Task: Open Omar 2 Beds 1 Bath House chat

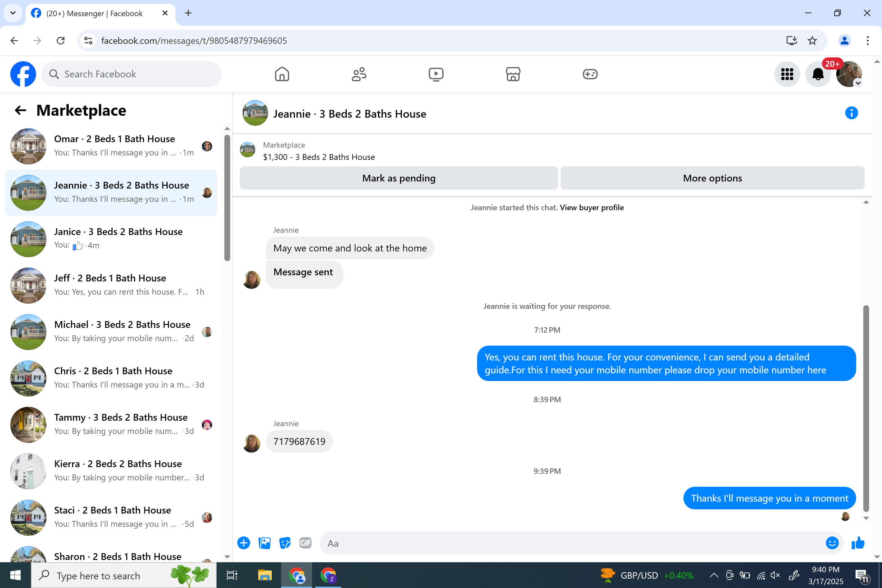Action: coord(111,146)
